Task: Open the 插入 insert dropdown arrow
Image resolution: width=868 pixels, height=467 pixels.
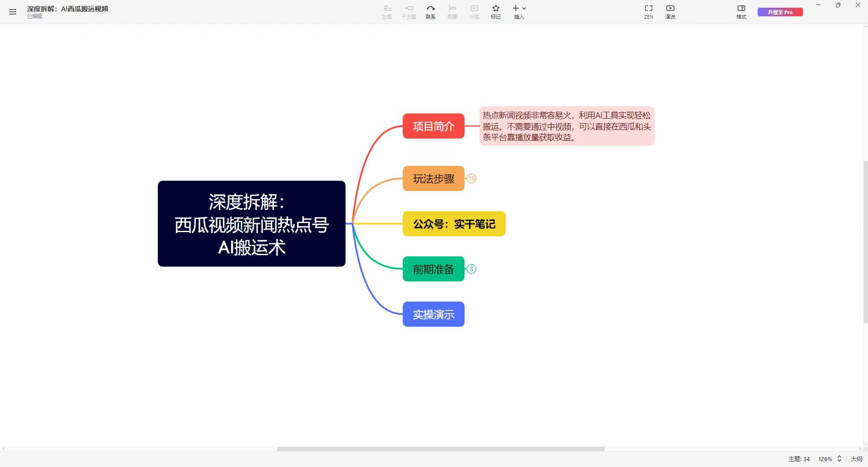Action: (524, 8)
